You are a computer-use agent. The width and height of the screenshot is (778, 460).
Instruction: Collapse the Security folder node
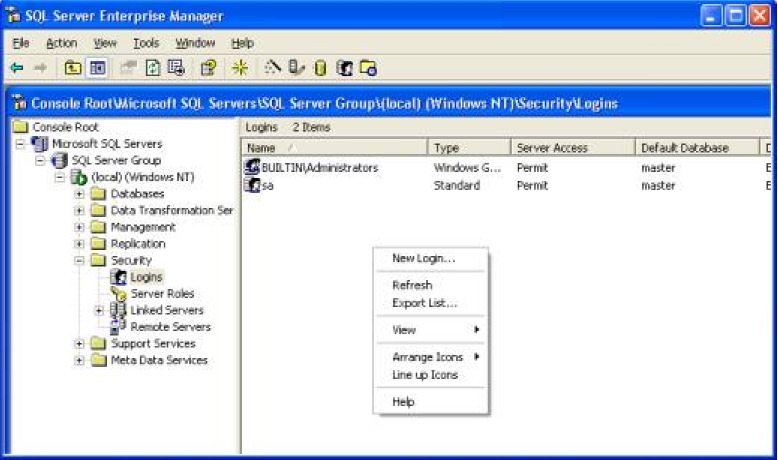[x=80, y=260]
